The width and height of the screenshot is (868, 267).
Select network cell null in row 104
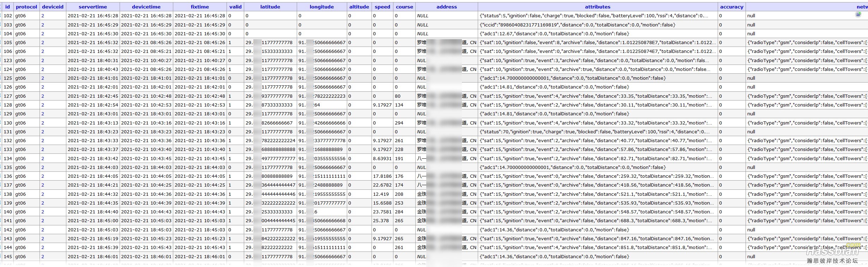coord(807,34)
